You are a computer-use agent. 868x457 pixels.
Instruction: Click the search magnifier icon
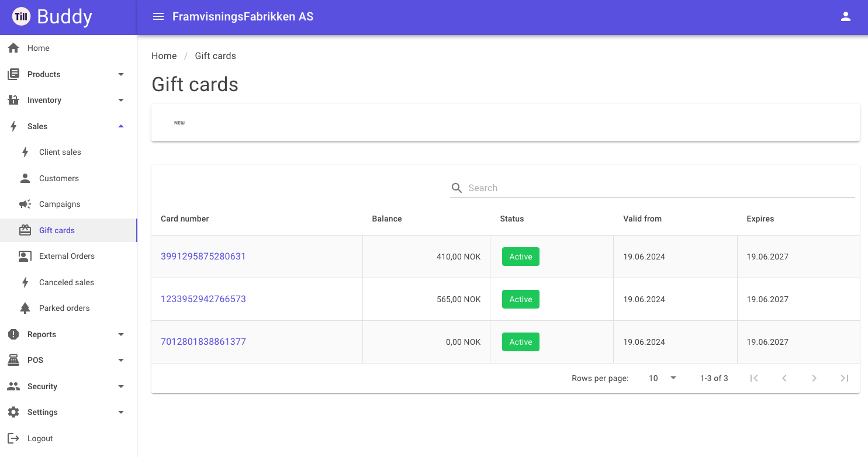click(x=457, y=188)
